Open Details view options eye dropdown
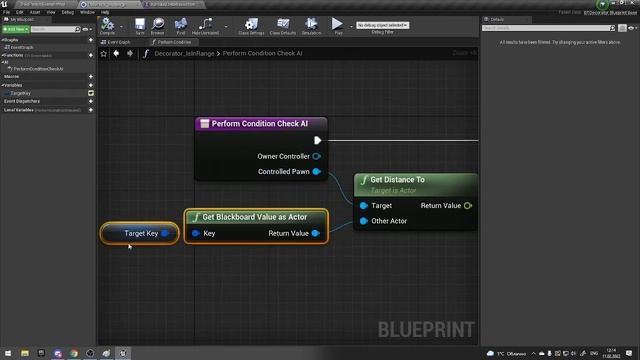640x360 pixels. coord(632,28)
